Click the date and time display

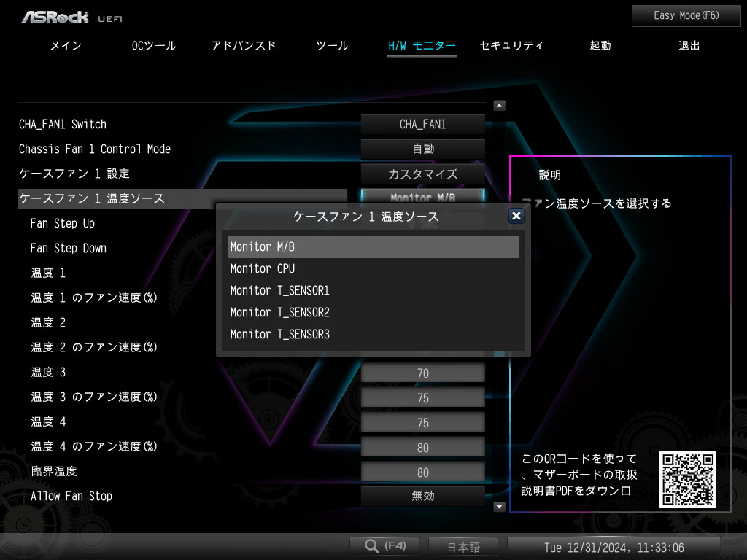tap(614, 547)
